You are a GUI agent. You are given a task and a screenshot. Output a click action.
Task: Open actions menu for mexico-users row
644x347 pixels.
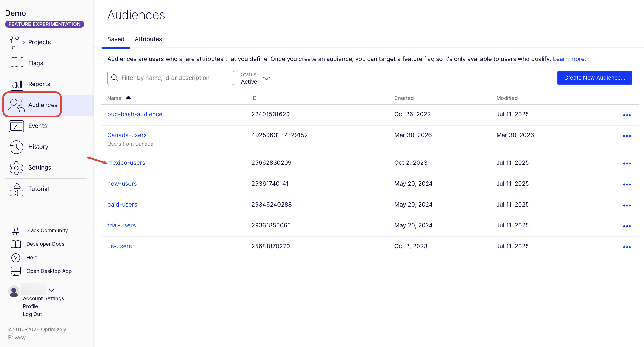[x=627, y=164]
